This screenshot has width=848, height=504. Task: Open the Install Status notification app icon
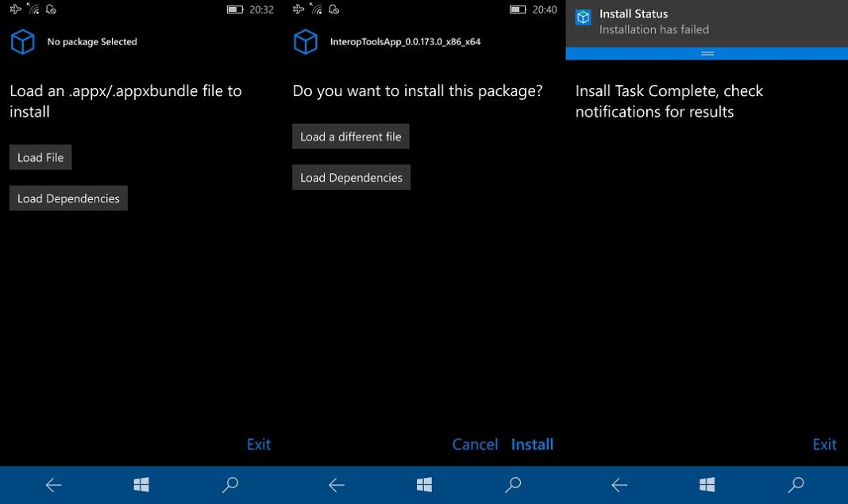[583, 17]
